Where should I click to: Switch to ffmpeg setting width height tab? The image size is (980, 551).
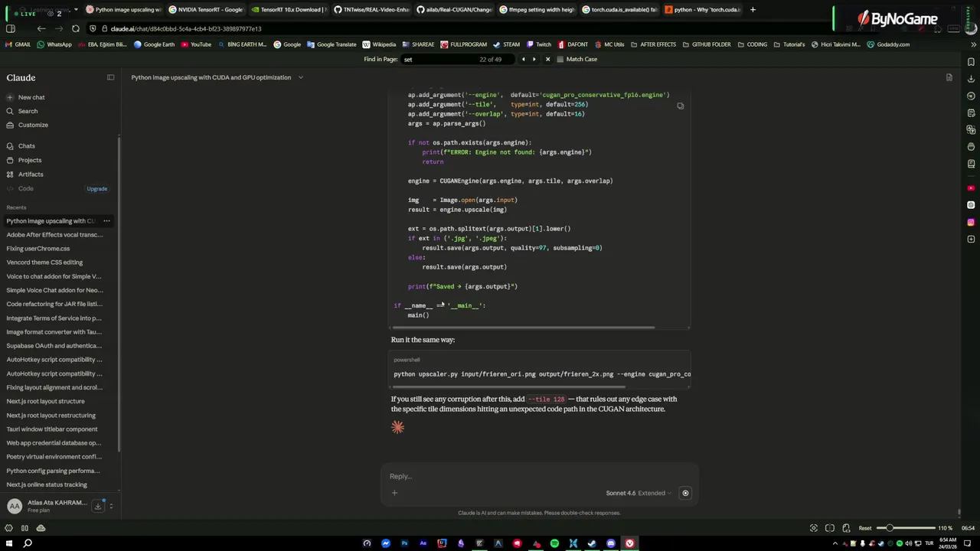coord(536,10)
